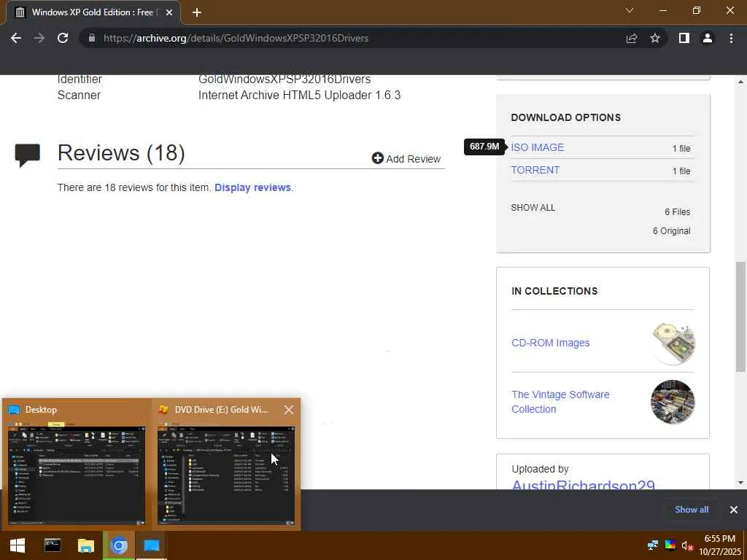The height and width of the screenshot is (560, 747).
Task: Open uploader AustinRichardson29 profile
Action: tap(583, 484)
